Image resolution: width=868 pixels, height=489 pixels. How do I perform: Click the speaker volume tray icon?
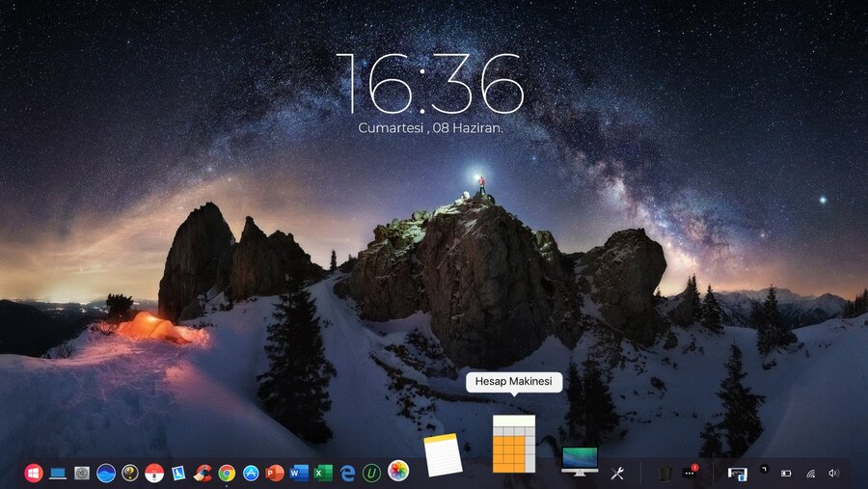(x=833, y=474)
